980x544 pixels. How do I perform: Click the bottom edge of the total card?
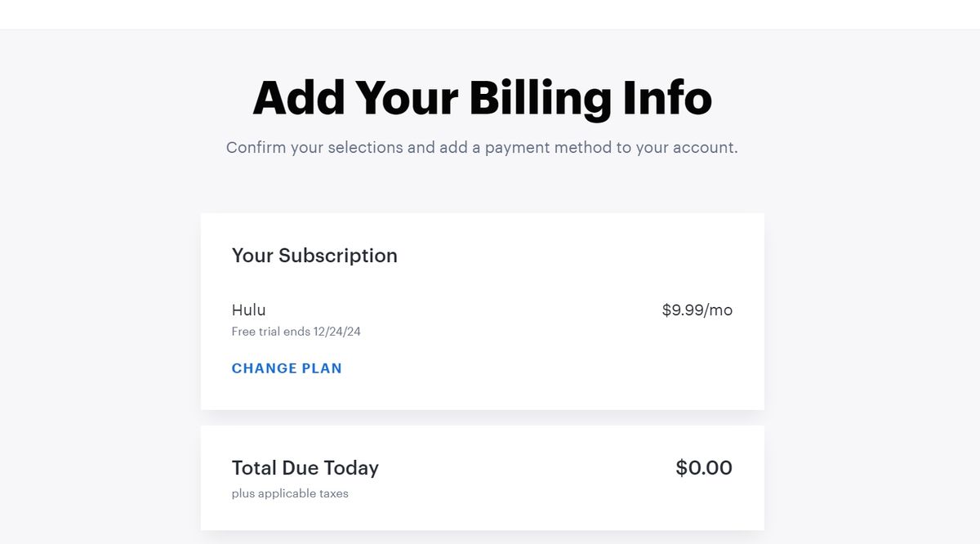482,527
